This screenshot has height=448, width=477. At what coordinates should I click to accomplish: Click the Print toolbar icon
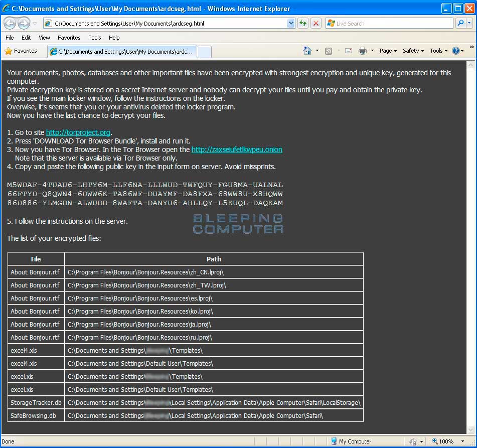pos(362,51)
